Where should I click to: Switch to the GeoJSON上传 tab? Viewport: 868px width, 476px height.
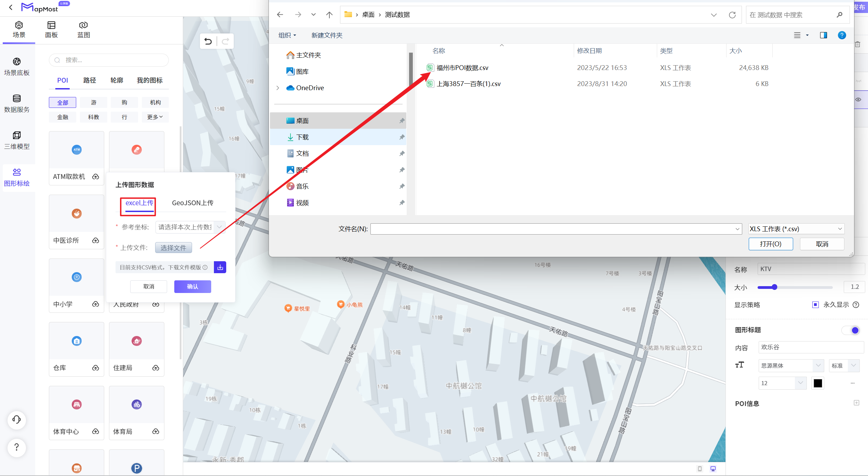pos(193,203)
